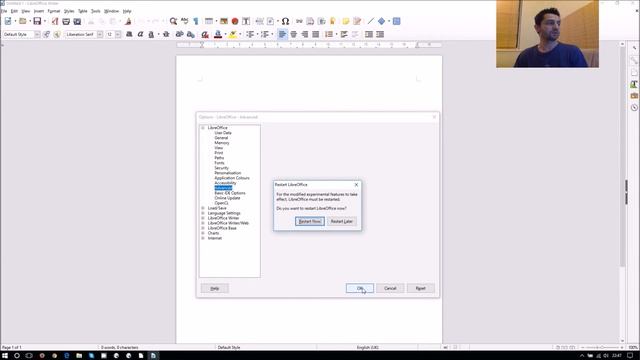Click the Clear Direct Formatting icon
Image resolution: width=640 pixels, height=360 pixels.
205,34
